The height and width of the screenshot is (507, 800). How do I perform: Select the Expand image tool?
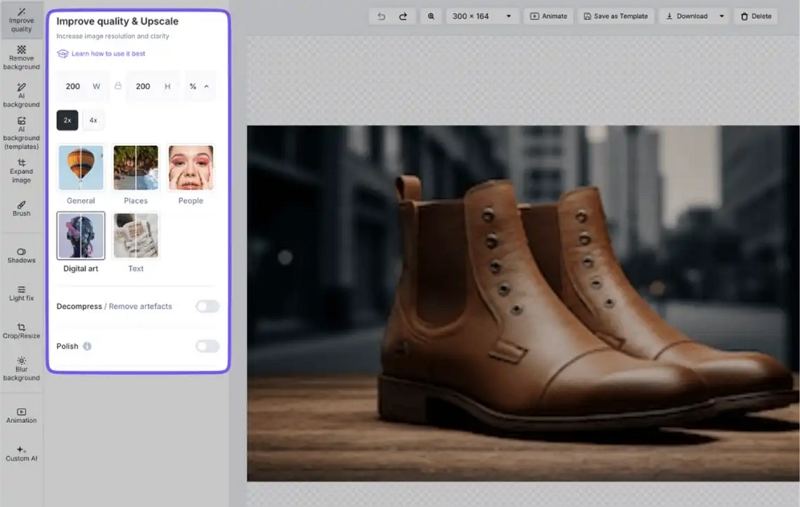(21, 171)
